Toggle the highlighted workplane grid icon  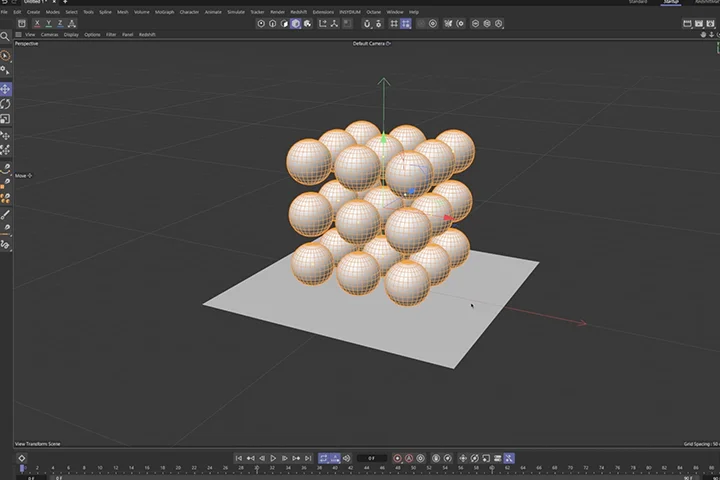[x=406, y=23]
